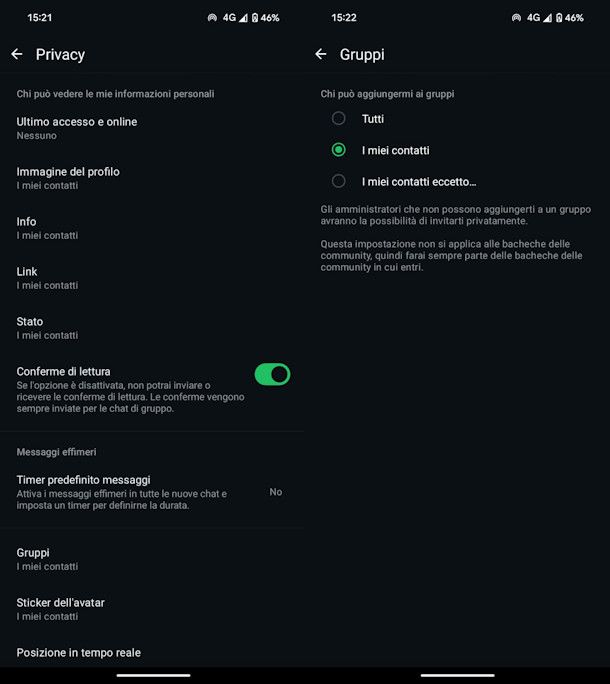Toggle Conferme di lettura switch
610x684 pixels.
click(272, 374)
